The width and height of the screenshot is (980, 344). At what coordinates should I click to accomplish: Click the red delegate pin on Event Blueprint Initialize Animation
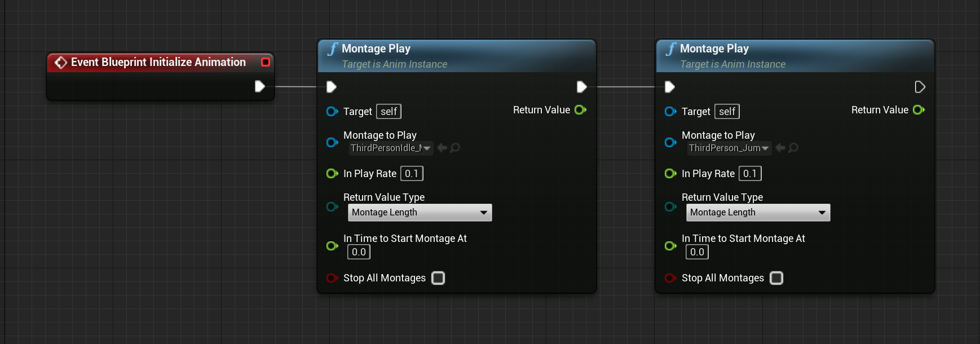266,62
